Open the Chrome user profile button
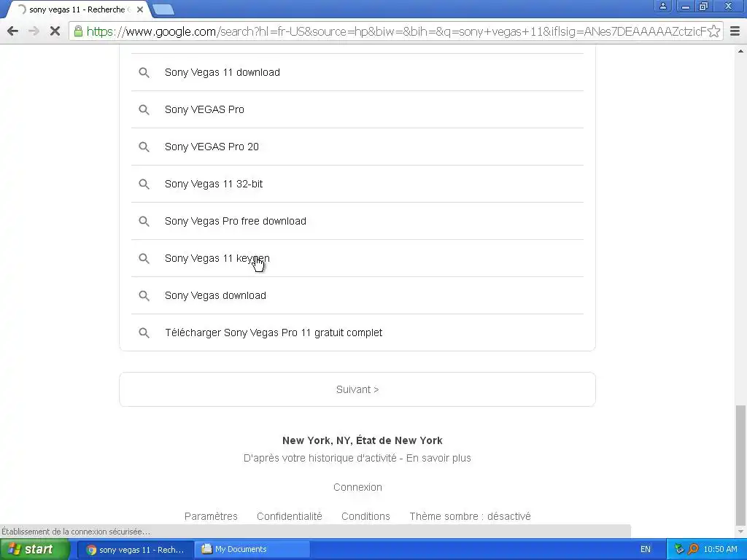 pos(662,6)
